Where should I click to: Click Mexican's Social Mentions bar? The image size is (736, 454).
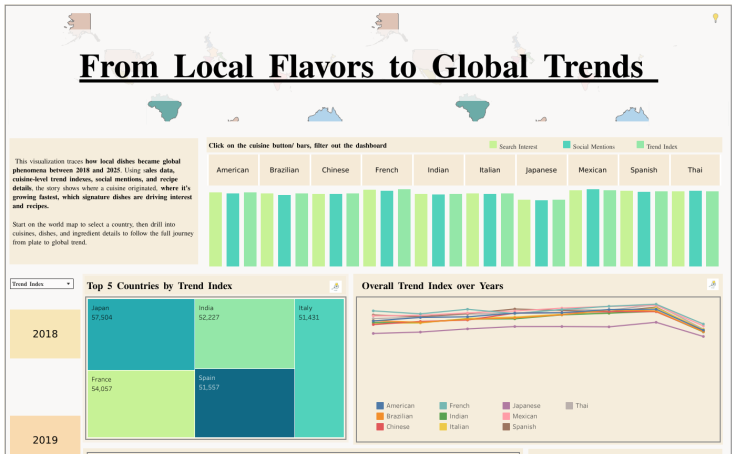pos(593,228)
